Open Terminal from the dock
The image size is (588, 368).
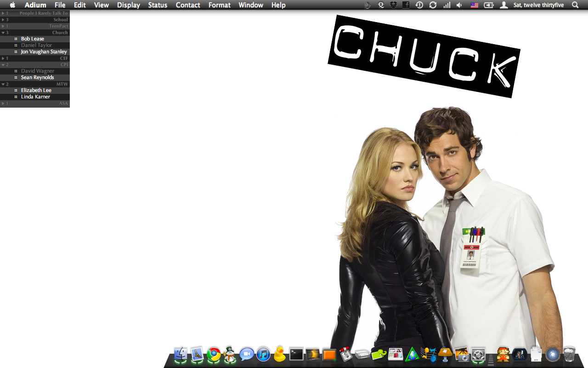296,354
